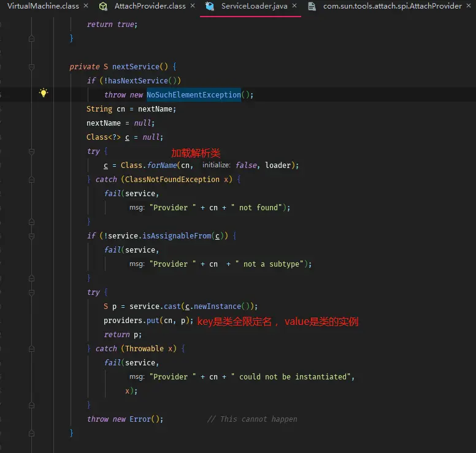Click the fold end marker after the 'not found' fail call
Viewport: 476px width, 453px height.
coord(31,222)
